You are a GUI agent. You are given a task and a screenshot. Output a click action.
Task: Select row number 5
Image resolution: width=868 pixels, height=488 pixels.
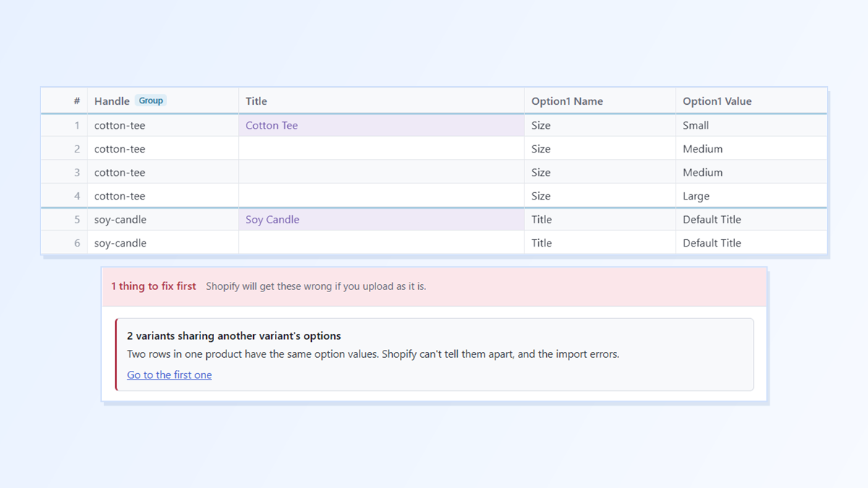coord(64,220)
